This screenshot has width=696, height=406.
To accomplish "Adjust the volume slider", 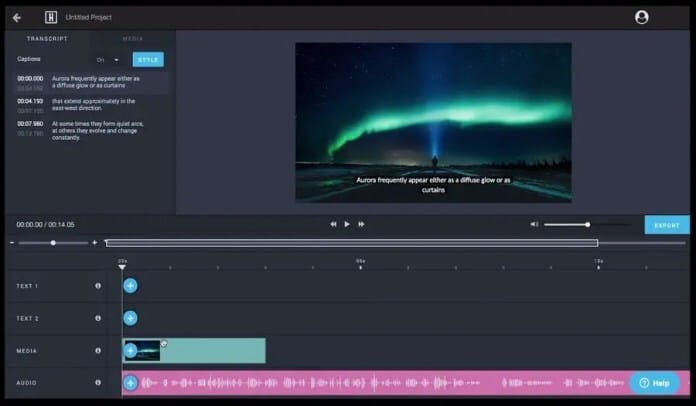I will [x=588, y=225].
